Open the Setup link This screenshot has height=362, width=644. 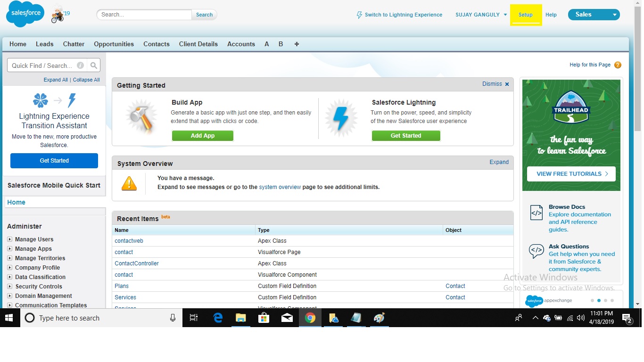526,15
